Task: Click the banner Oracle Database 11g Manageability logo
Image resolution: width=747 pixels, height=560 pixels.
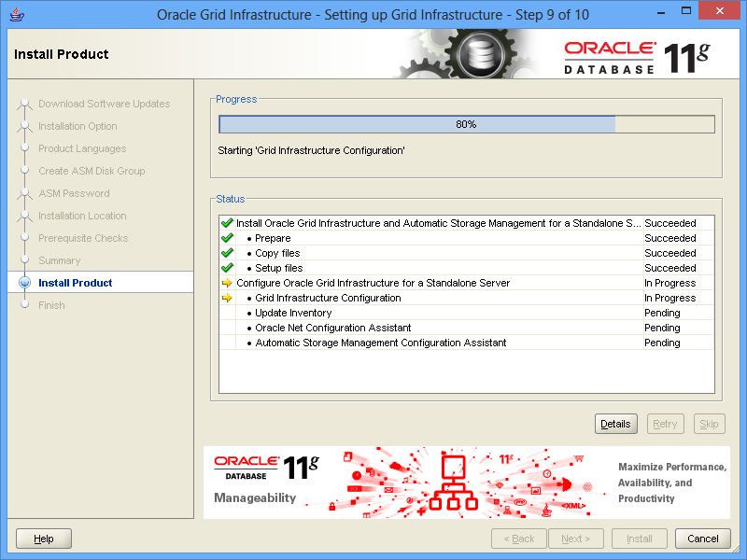Action: point(266,480)
